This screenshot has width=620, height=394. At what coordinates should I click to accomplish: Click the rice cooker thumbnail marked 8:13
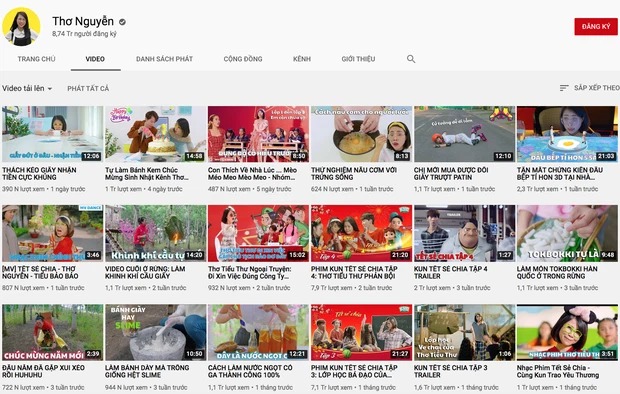(x=361, y=134)
